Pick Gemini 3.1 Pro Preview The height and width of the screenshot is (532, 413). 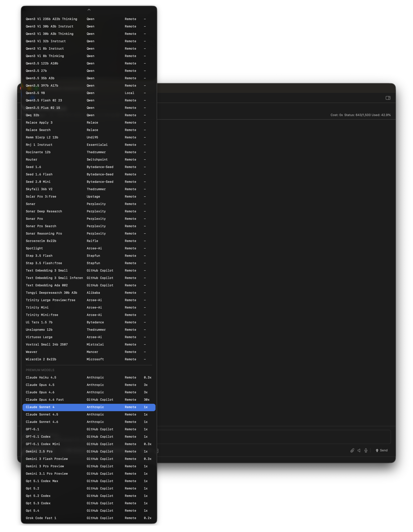point(89,474)
